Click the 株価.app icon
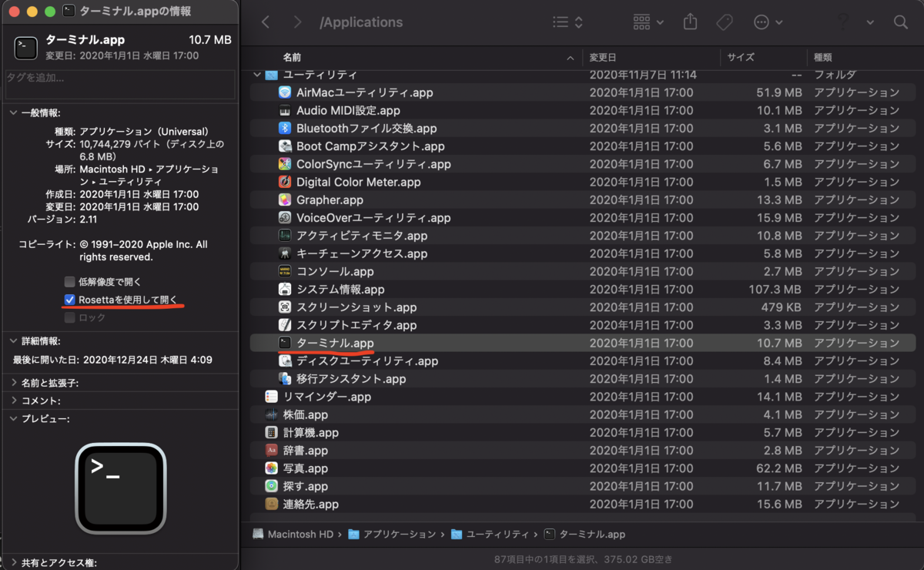This screenshot has width=924, height=570. 271,414
